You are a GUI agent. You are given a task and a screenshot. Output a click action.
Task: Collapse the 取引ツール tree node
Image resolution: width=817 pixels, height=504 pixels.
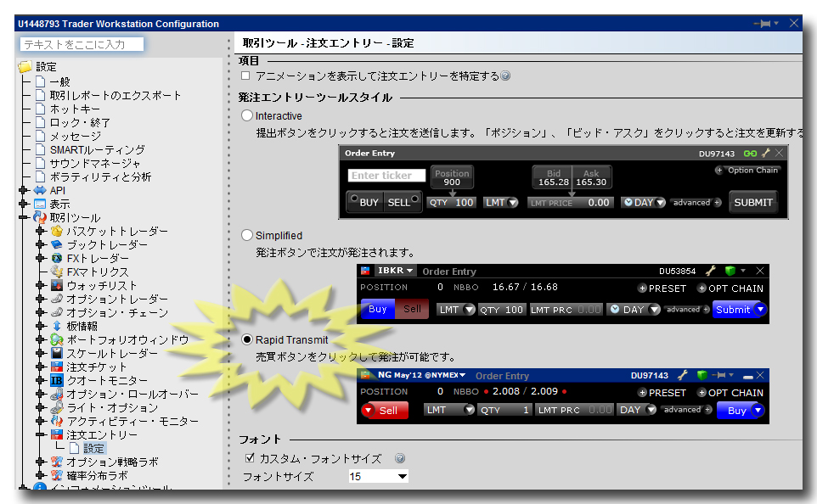[24, 217]
